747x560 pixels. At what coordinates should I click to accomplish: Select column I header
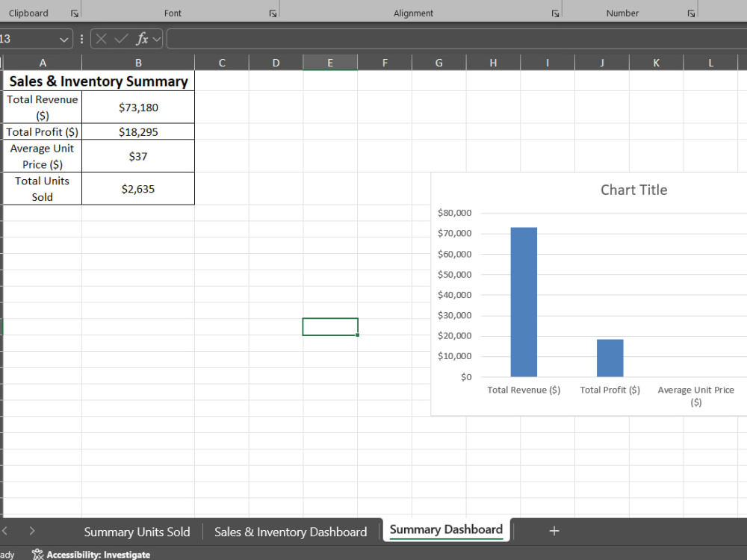tap(548, 63)
